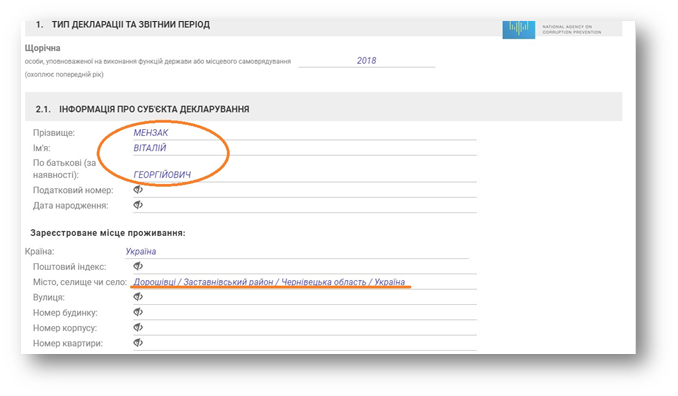The width and height of the screenshot is (678, 396).
Task: Click the declaration type text Щорічна
Action: point(42,48)
